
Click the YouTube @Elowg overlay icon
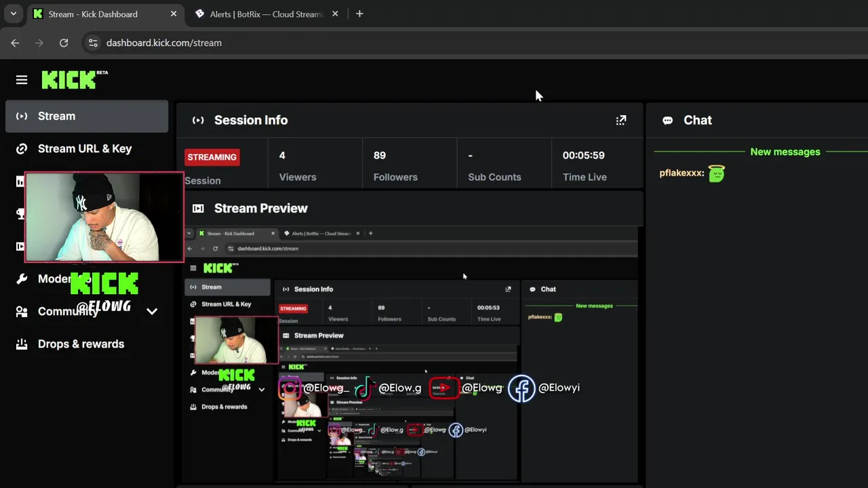pyautogui.click(x=443, y=388)
